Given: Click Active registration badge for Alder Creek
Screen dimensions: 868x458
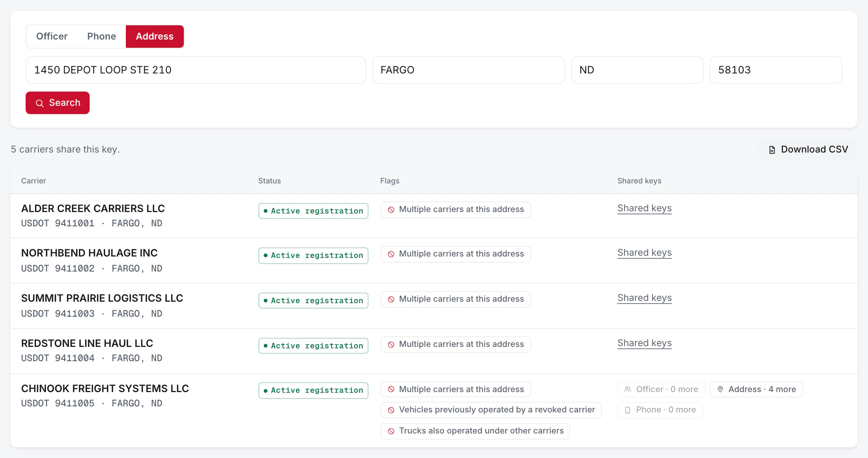Looking at the screenshot, I should click(313, 211).
